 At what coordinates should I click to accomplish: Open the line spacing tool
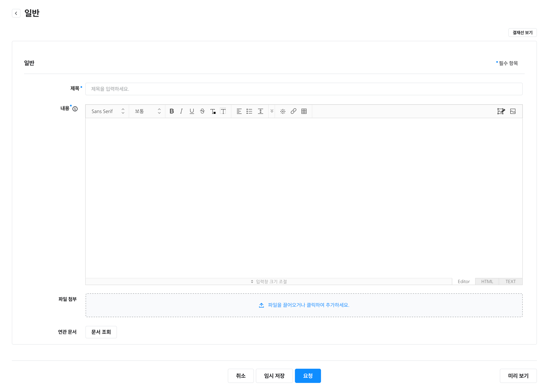(x=261, y=111)
